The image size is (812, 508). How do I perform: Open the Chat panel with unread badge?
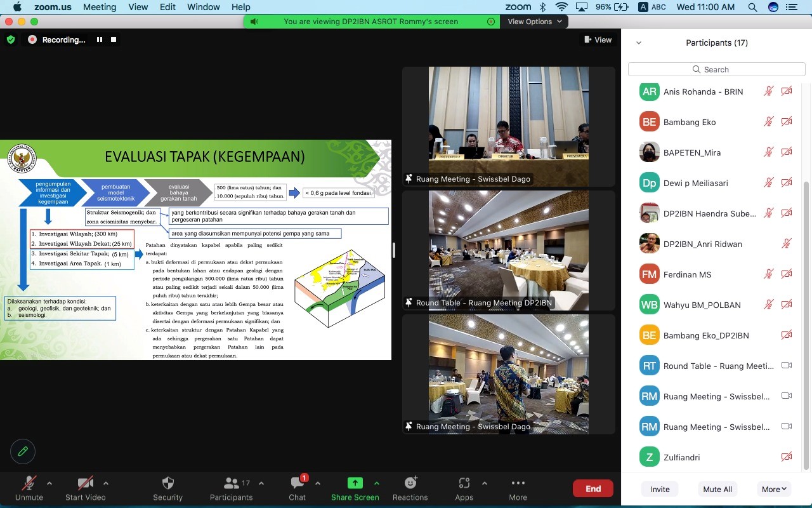coord(297,483)
